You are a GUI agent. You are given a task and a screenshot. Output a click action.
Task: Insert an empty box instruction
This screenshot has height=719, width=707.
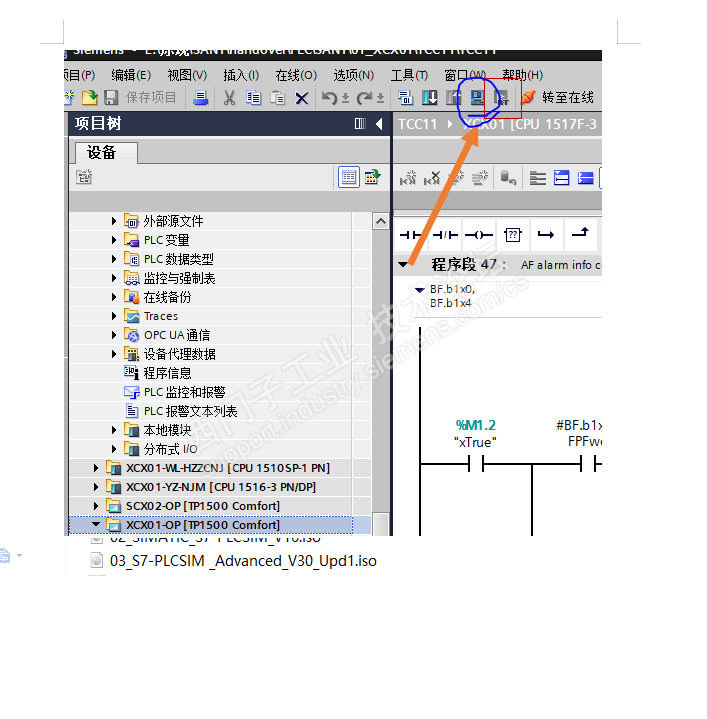(x=513, y=235)
